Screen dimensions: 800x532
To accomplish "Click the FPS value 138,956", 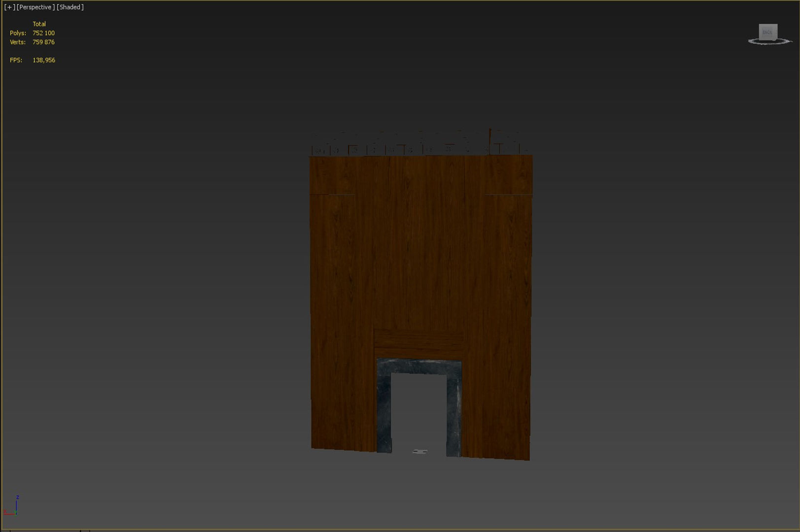I will (x=44, y=60).
